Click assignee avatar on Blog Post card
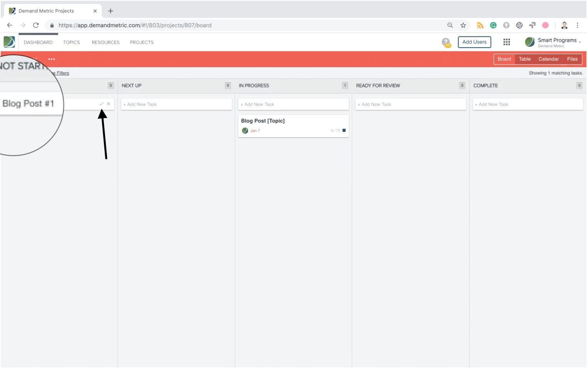 point(245,131)
